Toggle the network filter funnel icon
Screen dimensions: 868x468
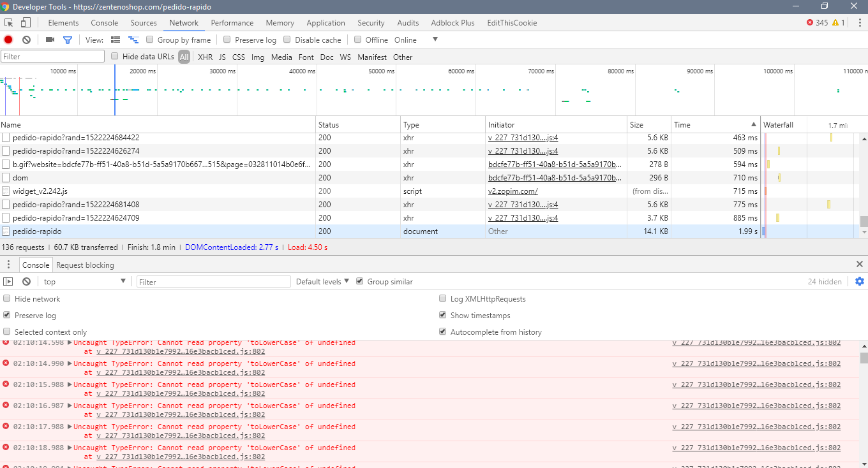click(68, 40)
